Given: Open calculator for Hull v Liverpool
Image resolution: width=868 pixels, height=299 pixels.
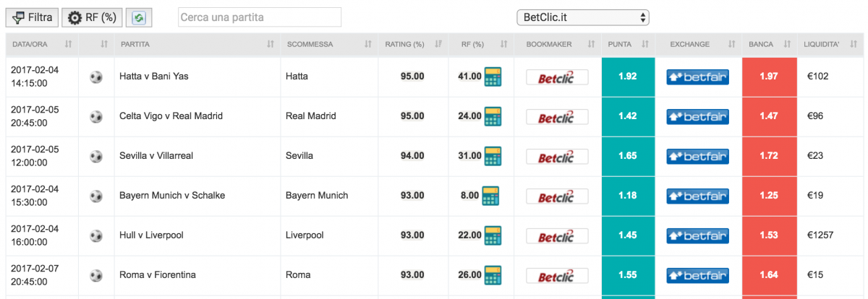Looking at the screenshot, I should pyautogui.click(x=493, y=235).
